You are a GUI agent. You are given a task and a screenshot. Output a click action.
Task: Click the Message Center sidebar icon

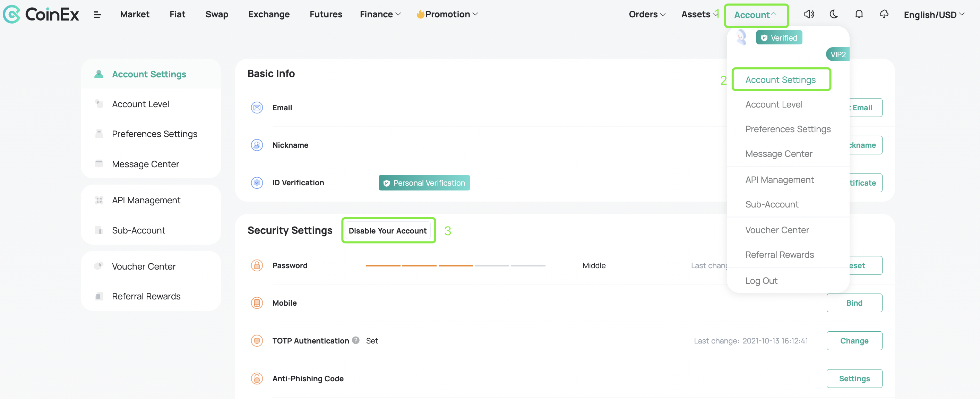tap(99, 164)
